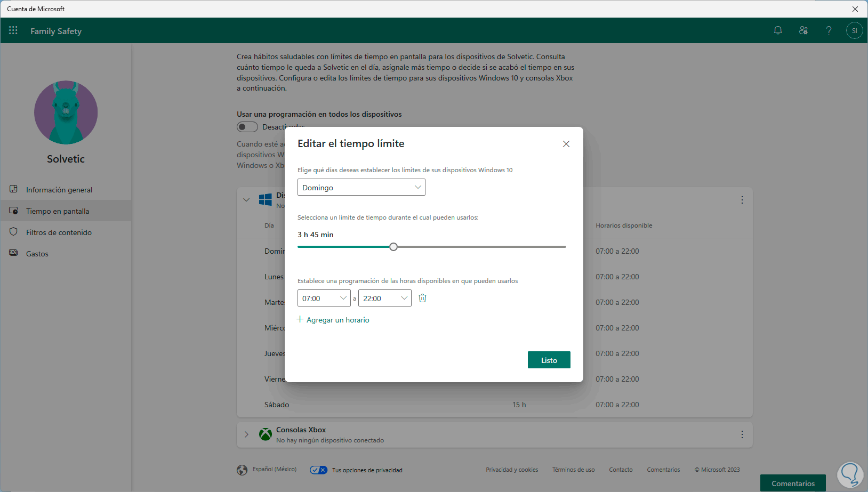Close the Cuenta de Microsoft window
868x492 pixels.
click(x=855, y=9)
